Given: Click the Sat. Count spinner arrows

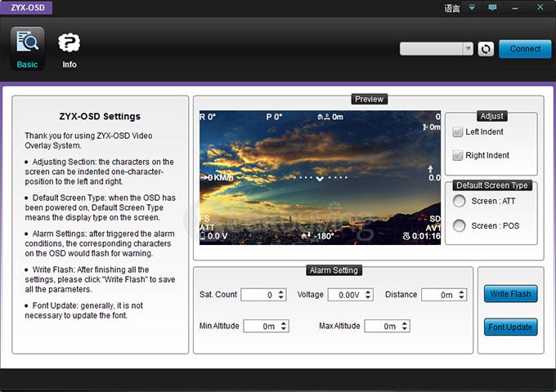Looking at the screenshot, I should click(281, 295).
